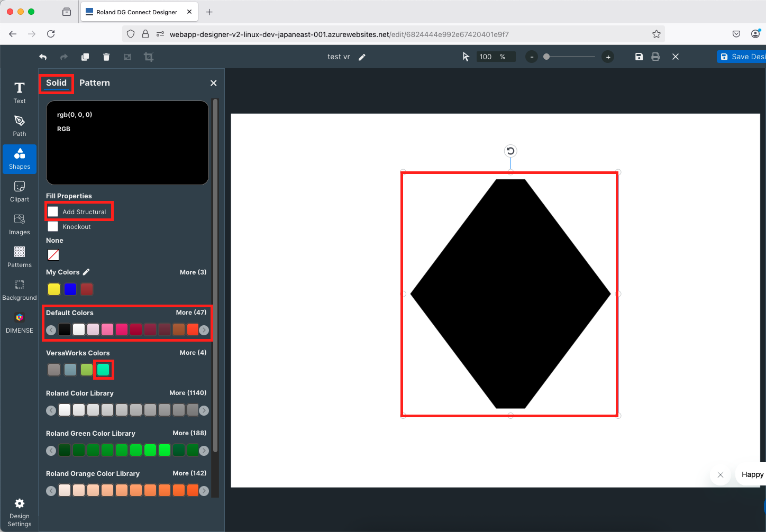Switch to Pattern fill tab

95,83
